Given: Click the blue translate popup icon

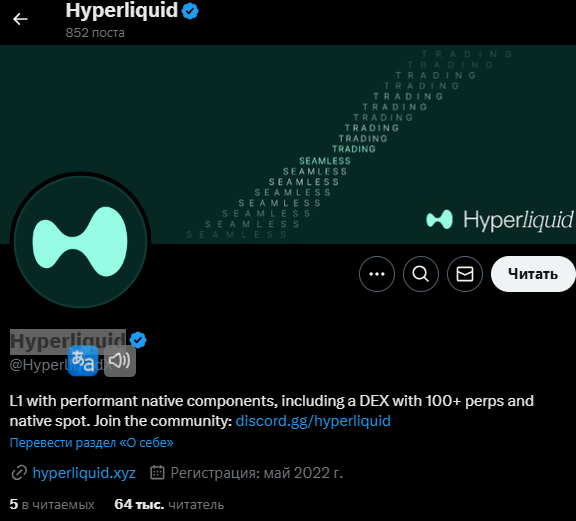Looking at the screenshot, I should click(x=83, y=361).
